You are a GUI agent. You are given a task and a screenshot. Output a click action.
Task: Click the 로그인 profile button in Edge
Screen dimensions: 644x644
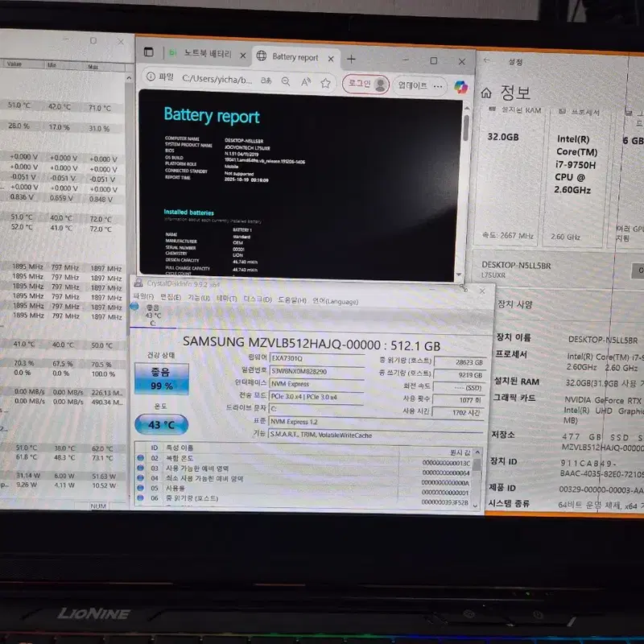(366, 85)
